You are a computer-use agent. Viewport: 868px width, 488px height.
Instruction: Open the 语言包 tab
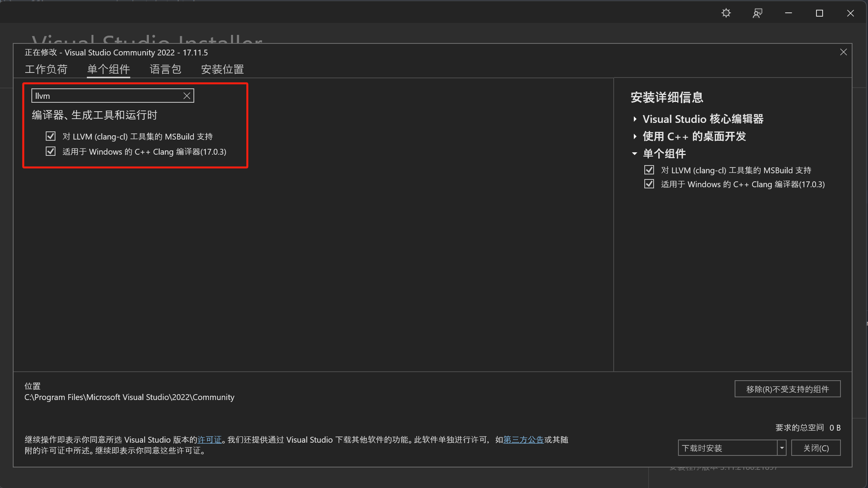click(165, 69)
